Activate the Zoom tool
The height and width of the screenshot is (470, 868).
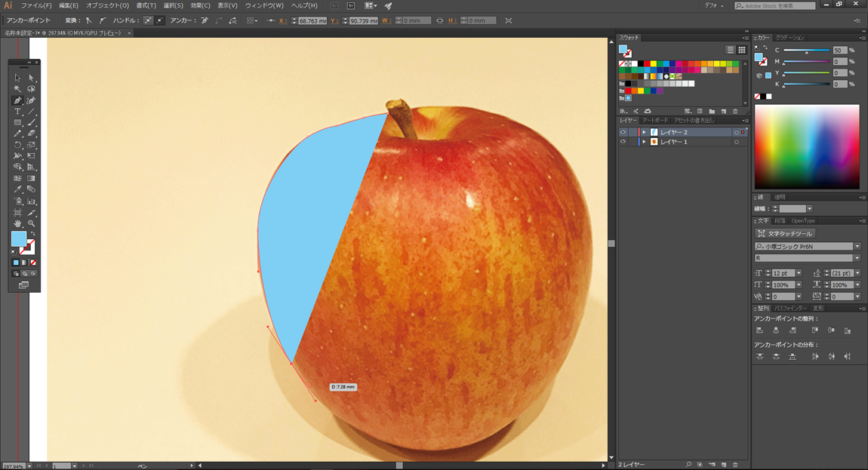pos(32,223)
